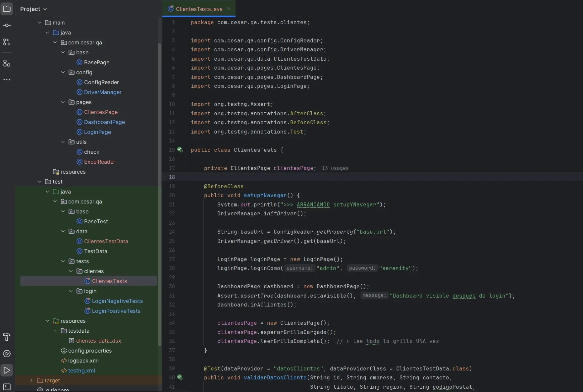This screenshot has height=392, width=583.
Task: Open the Terminal tool window
Action: coord(7,387)
